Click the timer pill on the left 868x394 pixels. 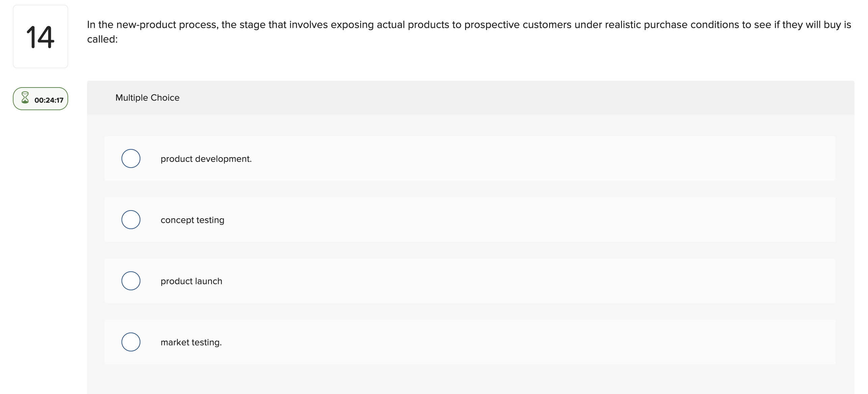pos(40,98)
